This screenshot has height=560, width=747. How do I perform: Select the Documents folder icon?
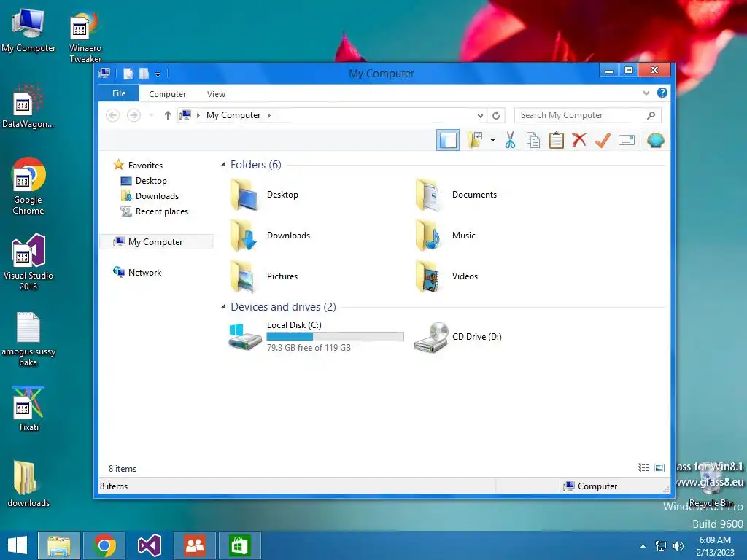428,195
